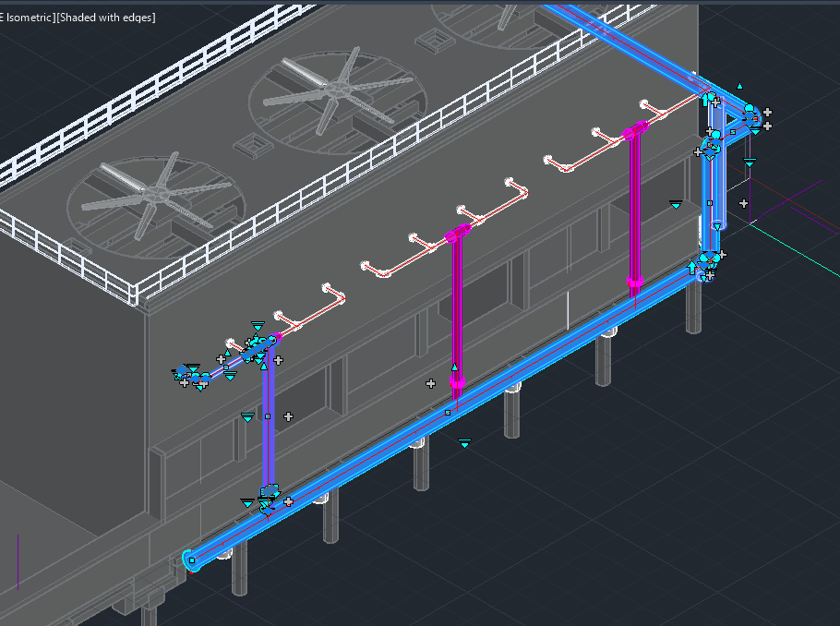Click the triangle flip grip under the left branch pipe
The width and height of the screenshot is (840, 626).
[229, 377]
